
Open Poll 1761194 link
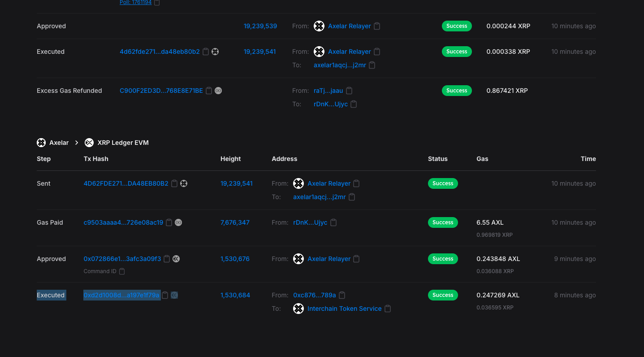135,3
